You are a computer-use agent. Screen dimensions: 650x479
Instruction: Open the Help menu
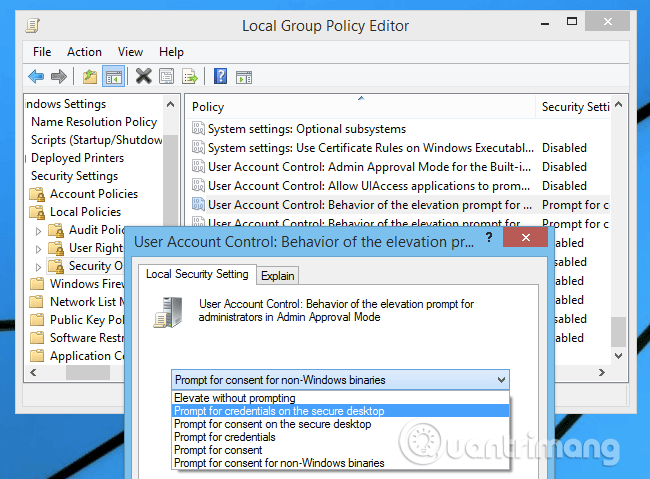click(x=171, y=52)
